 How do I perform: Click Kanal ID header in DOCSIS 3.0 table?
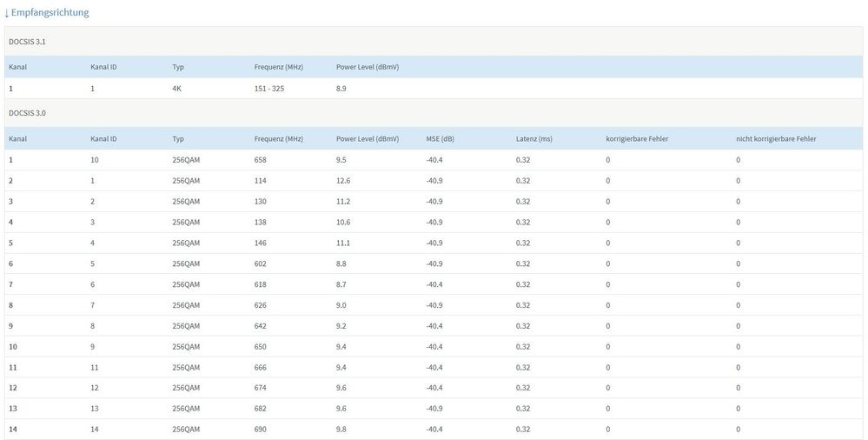point(103,138)
